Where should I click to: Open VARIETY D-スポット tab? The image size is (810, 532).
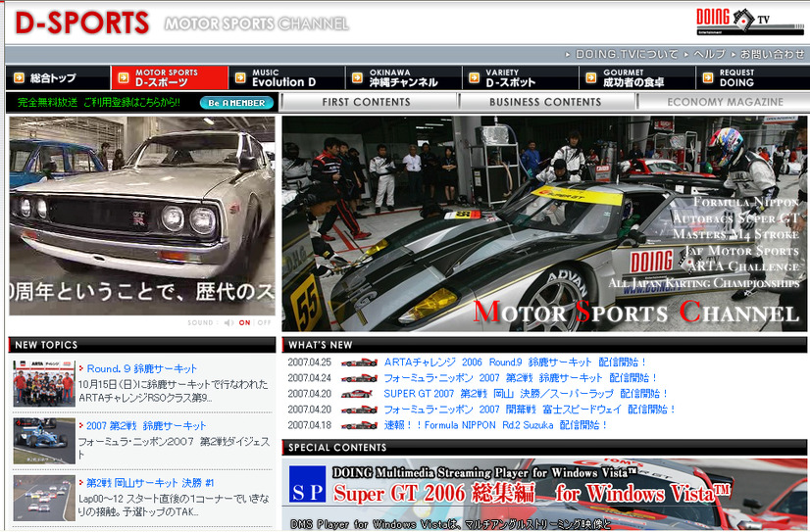[520, 78]
